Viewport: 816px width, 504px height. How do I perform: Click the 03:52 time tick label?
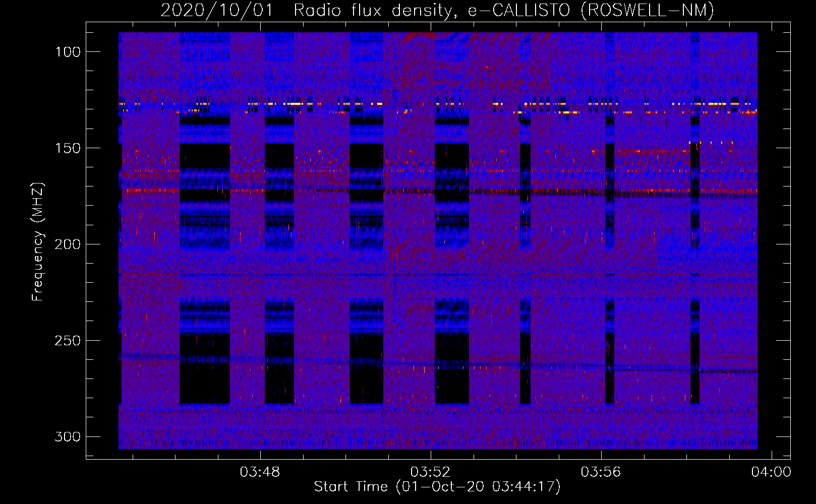click(x=430, y=472)
